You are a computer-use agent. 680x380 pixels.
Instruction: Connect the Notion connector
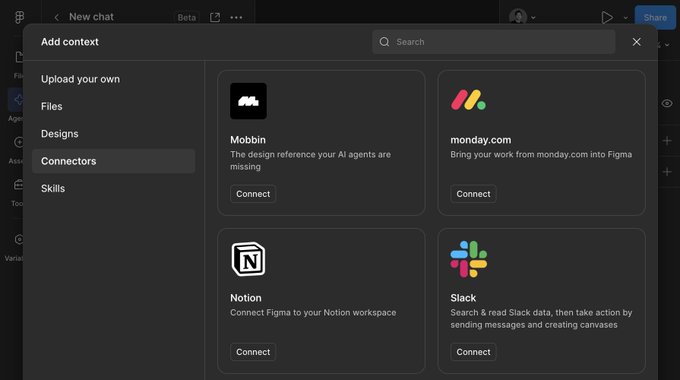[x=253, y=352]
